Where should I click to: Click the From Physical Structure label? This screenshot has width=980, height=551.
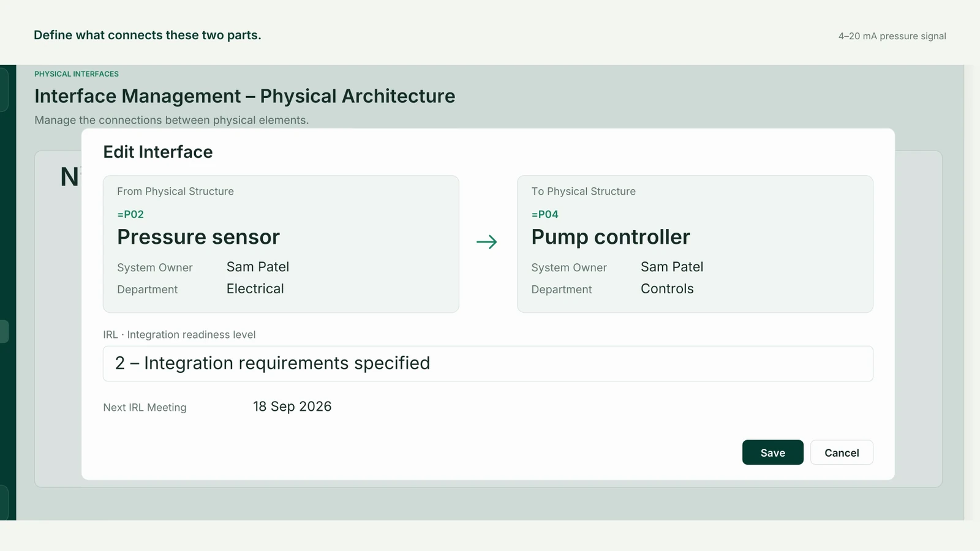[x=175, y=192]
